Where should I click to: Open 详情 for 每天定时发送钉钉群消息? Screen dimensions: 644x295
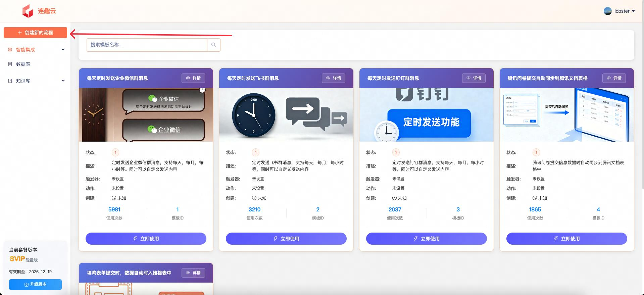(x=474, y=78)
